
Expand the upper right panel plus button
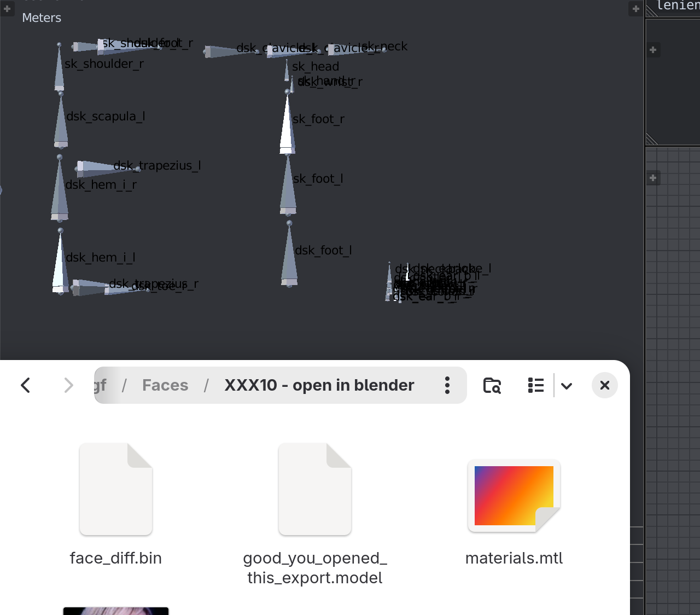coord(653,50)
